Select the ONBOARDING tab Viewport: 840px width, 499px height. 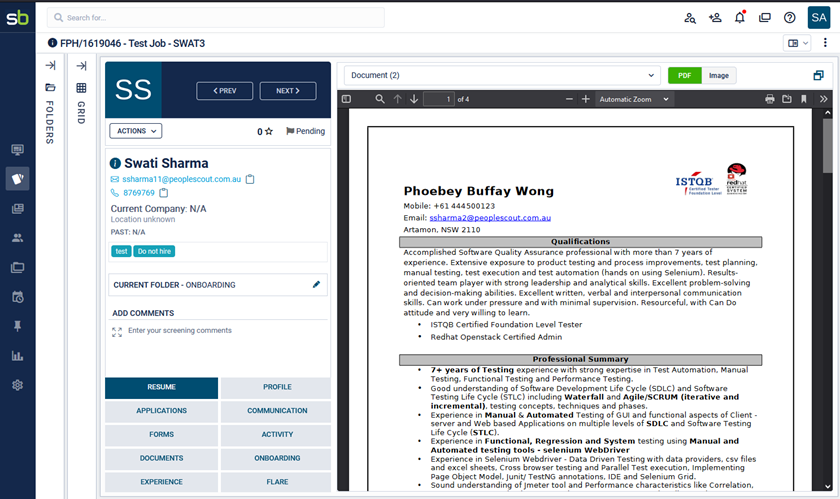click(x=277, y=458)
